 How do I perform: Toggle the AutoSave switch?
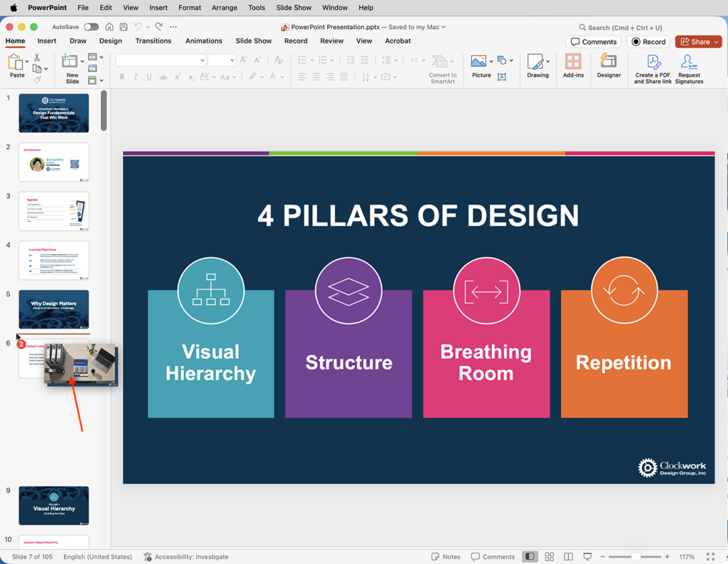[x=91, y=27]
